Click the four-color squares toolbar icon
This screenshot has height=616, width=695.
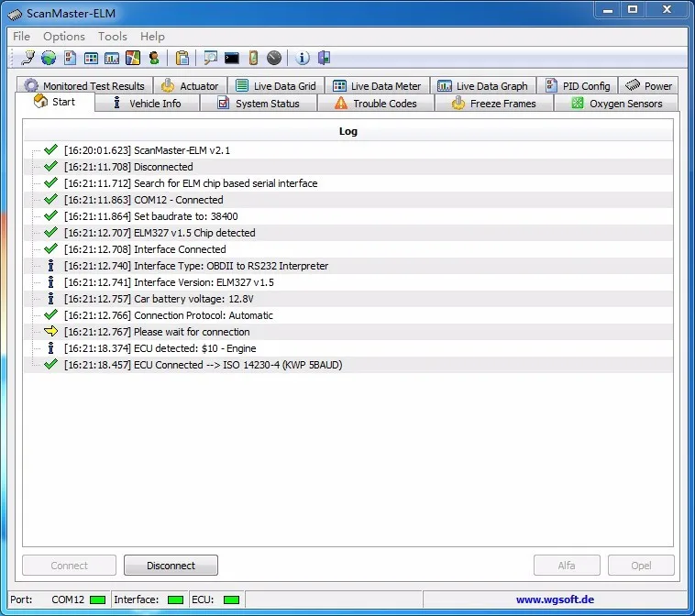(133, 58)
